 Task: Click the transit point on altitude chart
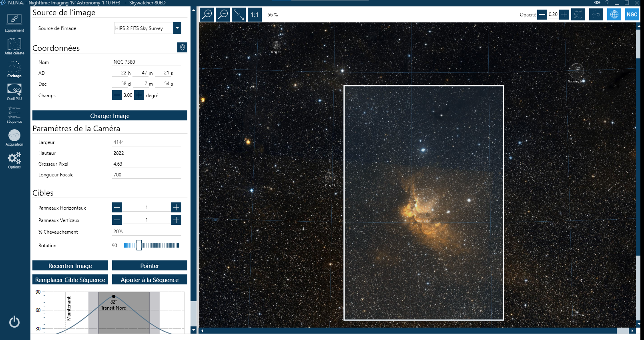[114, 296]
